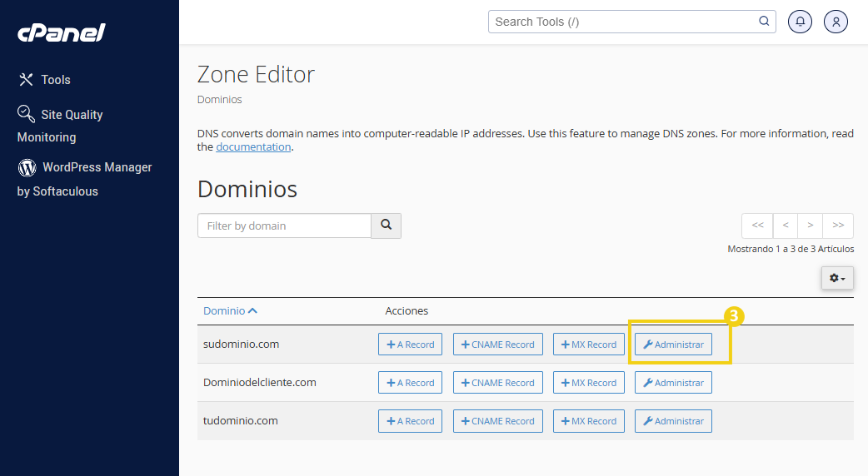Add an A Record for sudominio.com
This screenshot has height=476, width=868.
click(410, 345)
